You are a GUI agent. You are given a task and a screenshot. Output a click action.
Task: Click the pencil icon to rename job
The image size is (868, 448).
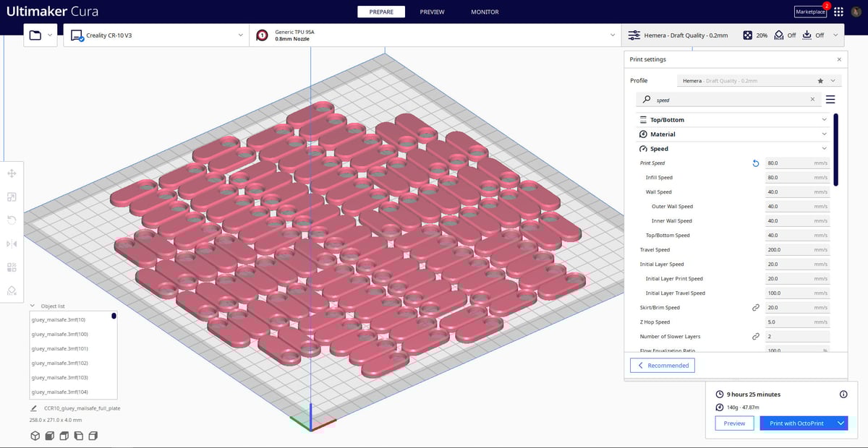(x=34, y=408)
